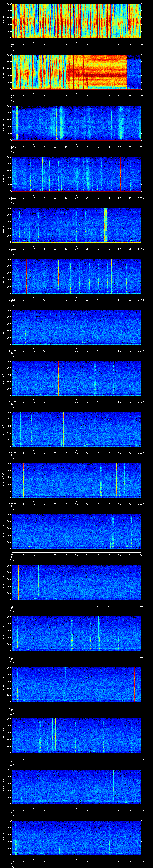Select the spectrogram panel starting at 9:55:00
The width and height of the screenshot is (153, 868).
76,481
